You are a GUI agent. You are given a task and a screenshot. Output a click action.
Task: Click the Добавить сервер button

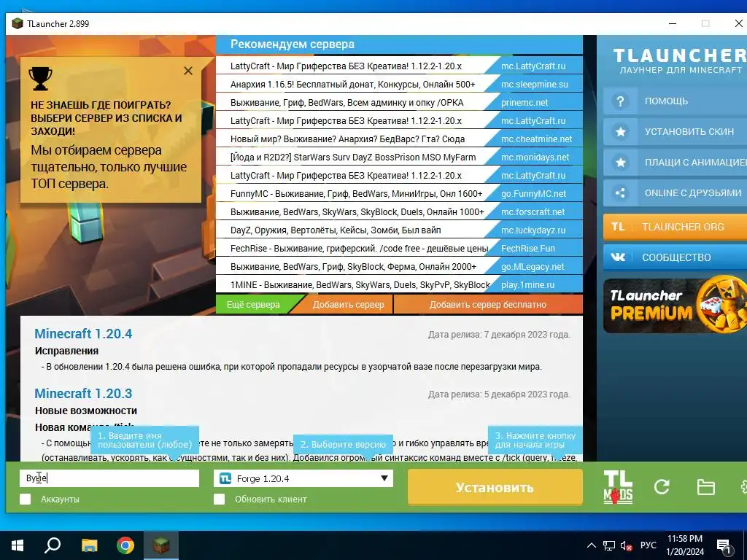point(348,305)
